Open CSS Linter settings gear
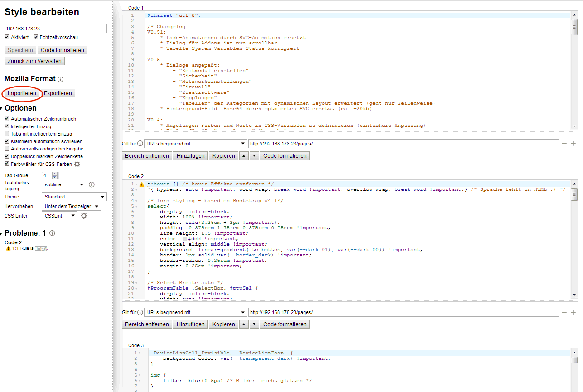 click(x=84, y=216)
